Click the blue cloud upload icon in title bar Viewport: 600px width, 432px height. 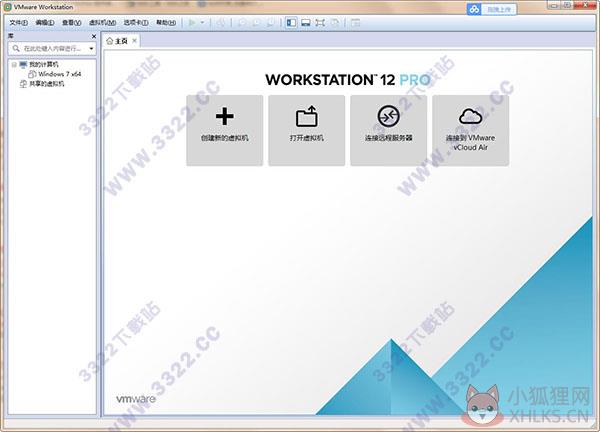point(474,9)
